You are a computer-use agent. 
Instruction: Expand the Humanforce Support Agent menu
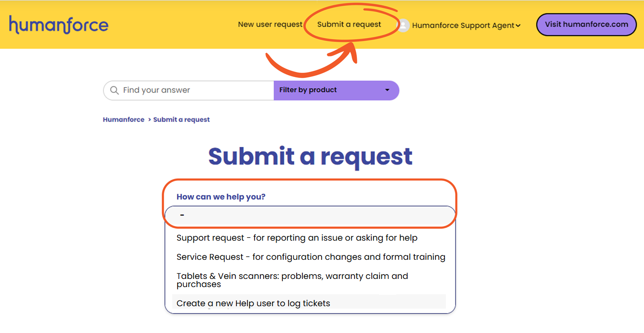coord(518,26)
